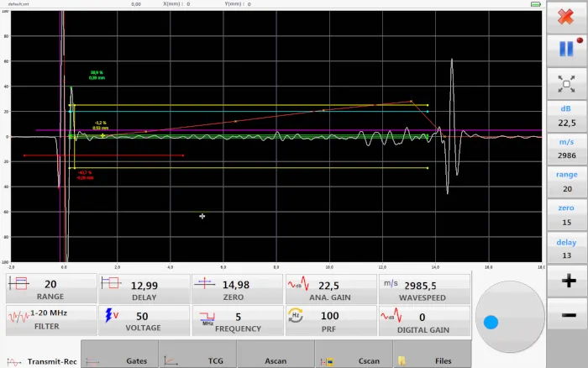Click the RANGE label text
Image resolution: width=588 pixels, height=368 pixels.
tap(50, 297)
